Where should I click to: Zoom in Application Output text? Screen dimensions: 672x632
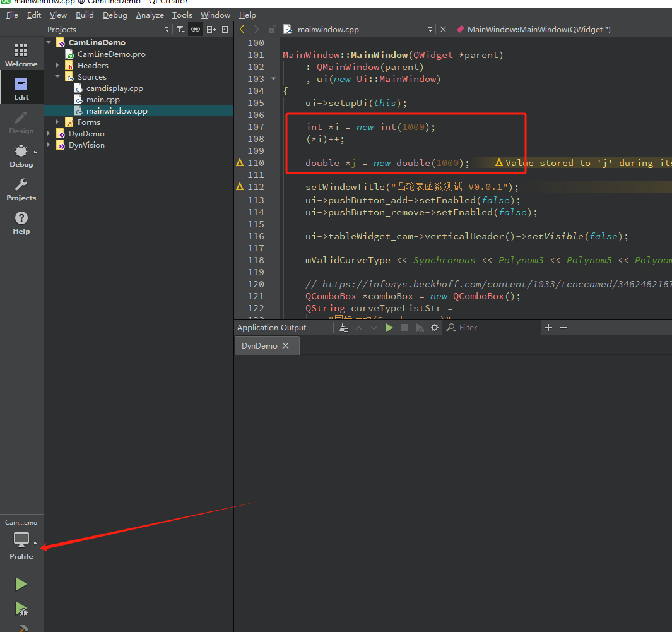tap(548, 328)
